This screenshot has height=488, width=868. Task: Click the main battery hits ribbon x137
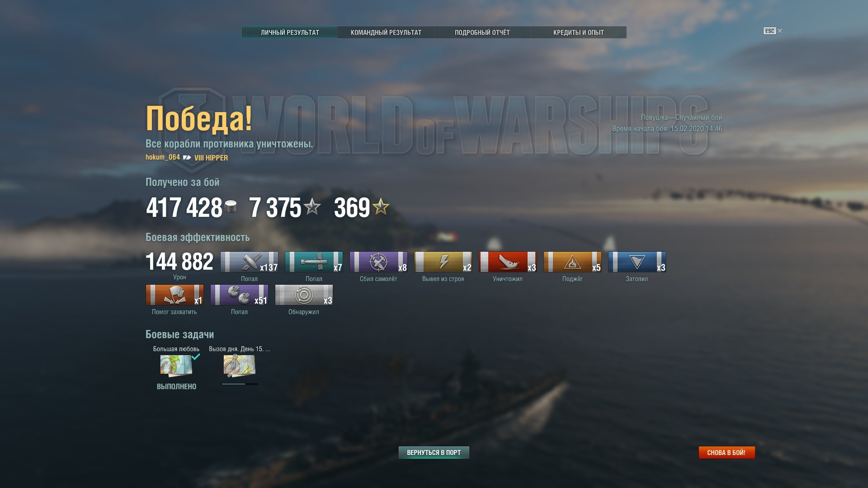(249, 262)
